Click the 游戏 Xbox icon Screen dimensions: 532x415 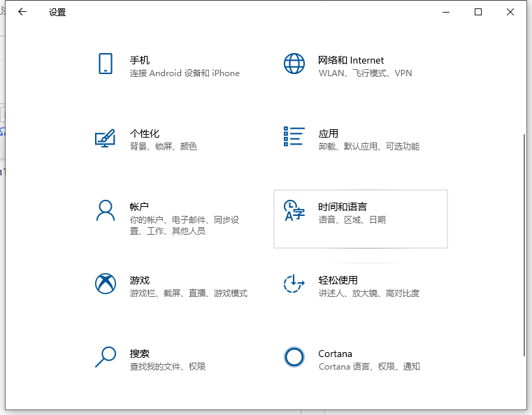(105, 284)
